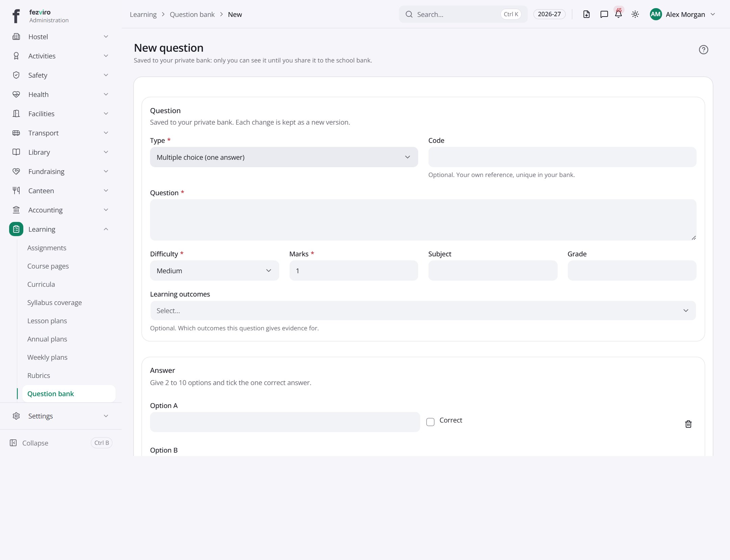Tick the Correct checkbox for Option A
This screenshot has width=730, height=560.
[430, 422]
